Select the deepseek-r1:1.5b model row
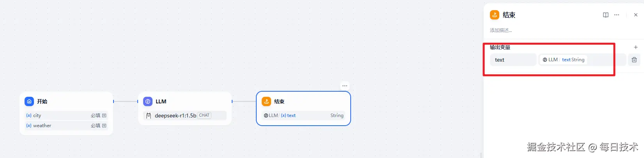Screen dimensions: 644x158 [x=185, y=115]
